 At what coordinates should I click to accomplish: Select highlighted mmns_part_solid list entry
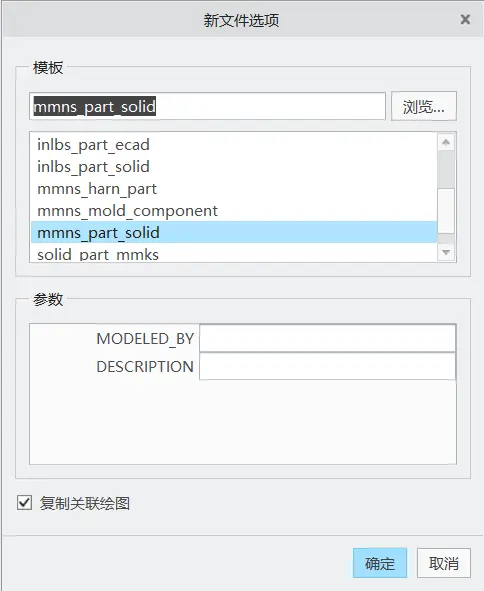[x=234, y=232]
